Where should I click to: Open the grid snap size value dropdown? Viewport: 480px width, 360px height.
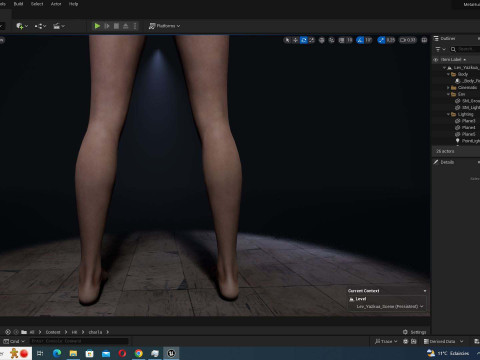[349, 40]
